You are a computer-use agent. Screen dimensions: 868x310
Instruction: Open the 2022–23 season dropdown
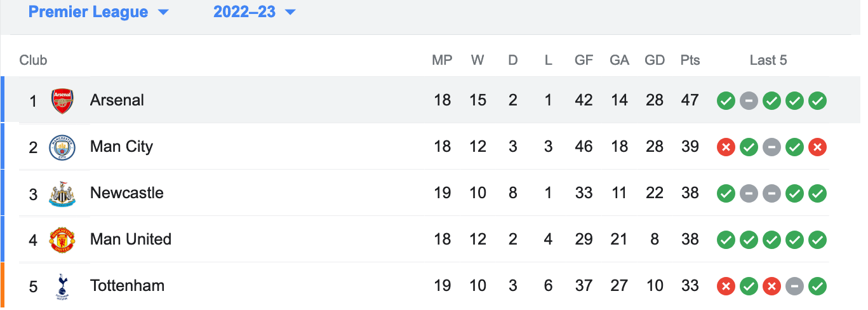pos(255,11)
